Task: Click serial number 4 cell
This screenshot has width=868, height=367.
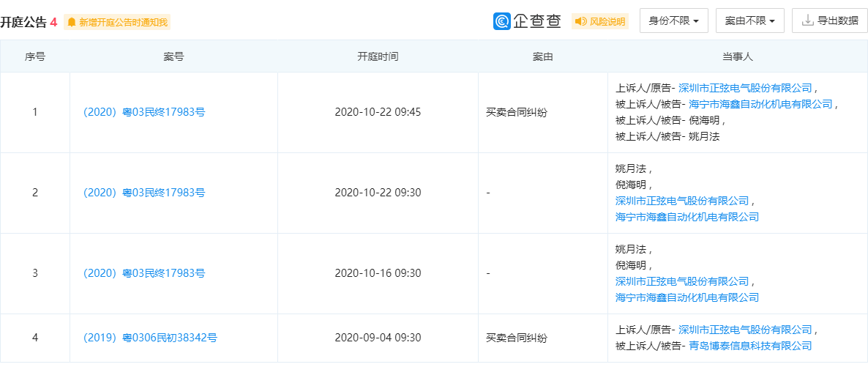Action: pyautogui.click(x=35, y=337)
